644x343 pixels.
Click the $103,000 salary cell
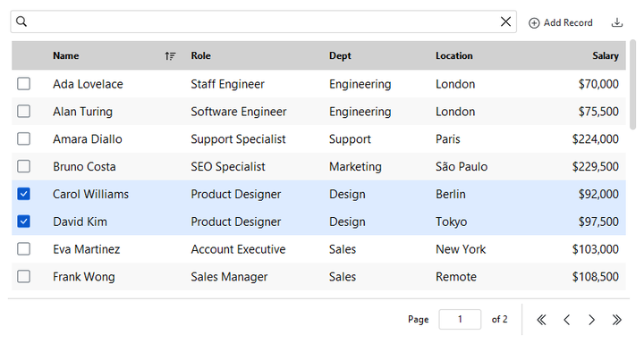596,249
